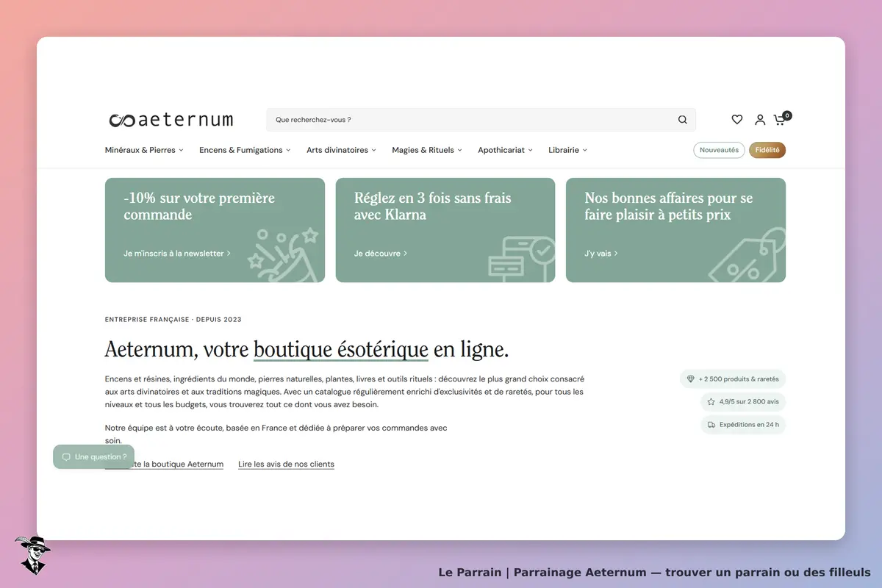Expand the Minéraux & Pierres chevron
Viewport: 882px width, 588px height.
pos(181,151)
